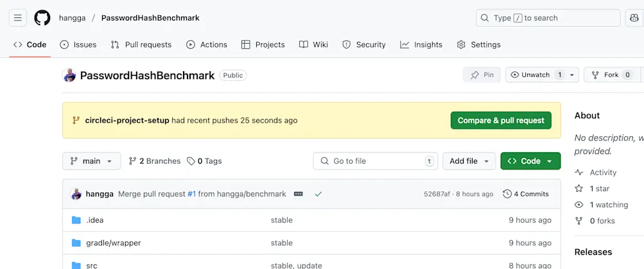Open the Actions tab

(207, 45)
